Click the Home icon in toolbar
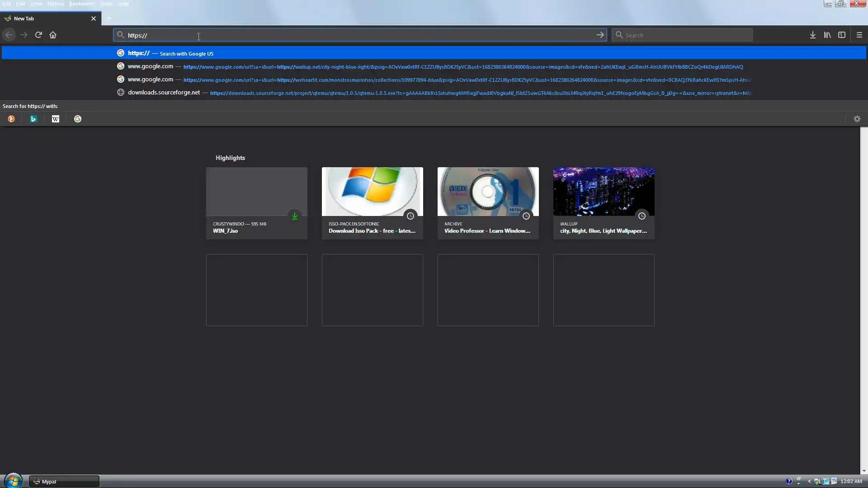Image resolution: width=868 pixels, height=488 pixels. coord(53,35)
